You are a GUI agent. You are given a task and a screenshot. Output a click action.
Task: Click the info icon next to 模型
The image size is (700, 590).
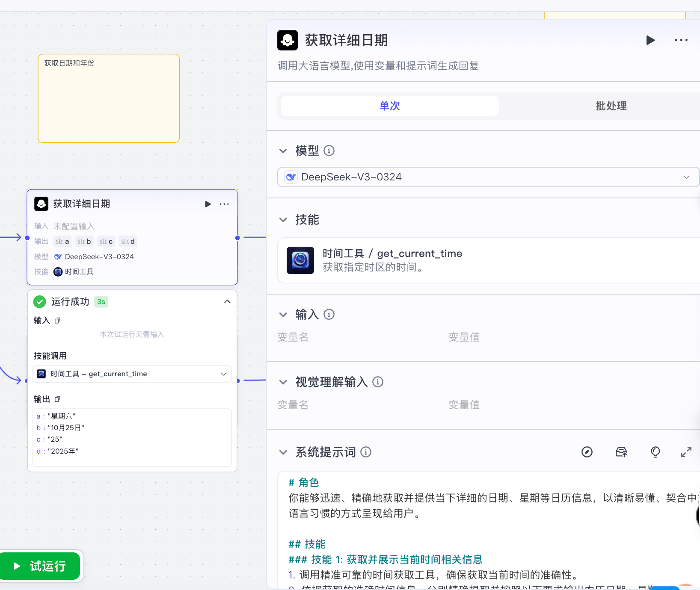tap(329, 150)
